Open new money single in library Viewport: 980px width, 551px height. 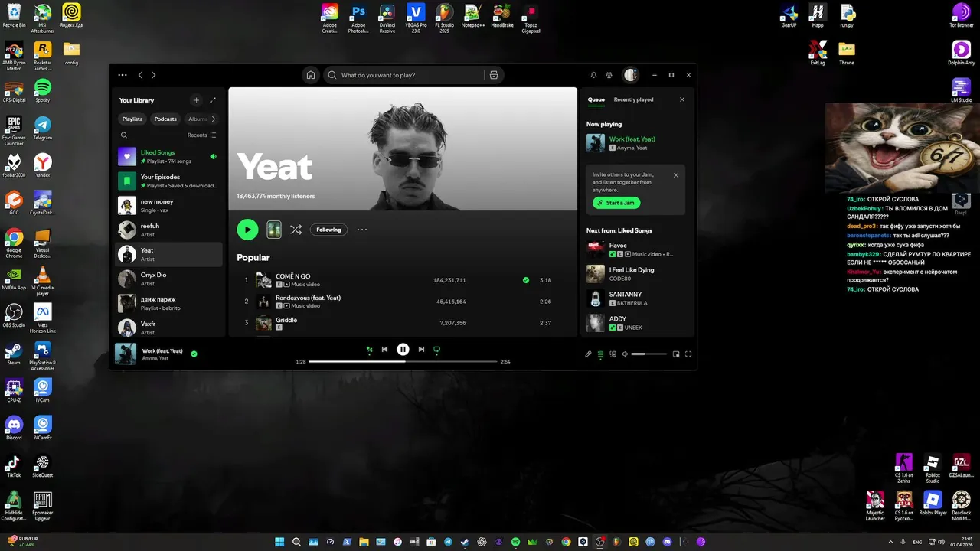pos(168,206)
